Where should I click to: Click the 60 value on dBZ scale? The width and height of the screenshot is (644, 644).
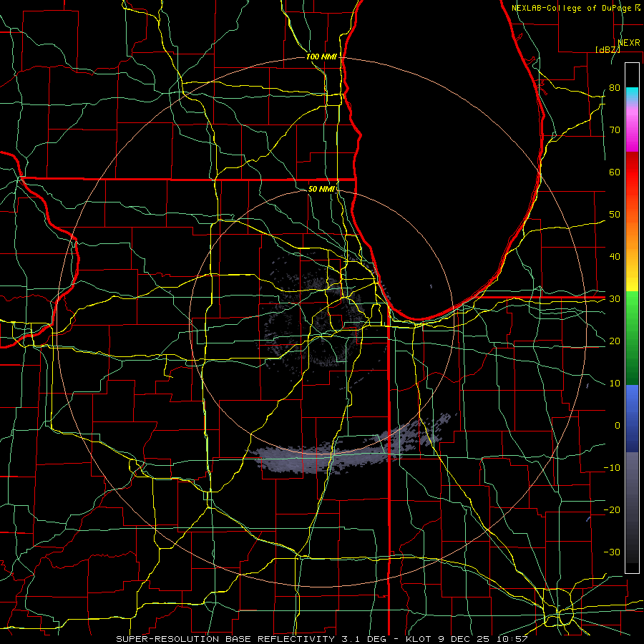(x=615, y=172)
